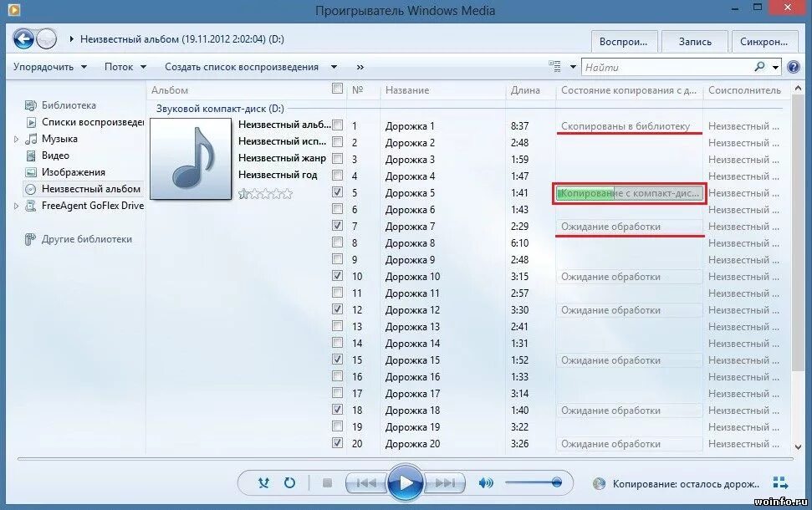Click the view options icon
Image resolution: width=812 pixels, height=510 pixels.
(554, 66)
